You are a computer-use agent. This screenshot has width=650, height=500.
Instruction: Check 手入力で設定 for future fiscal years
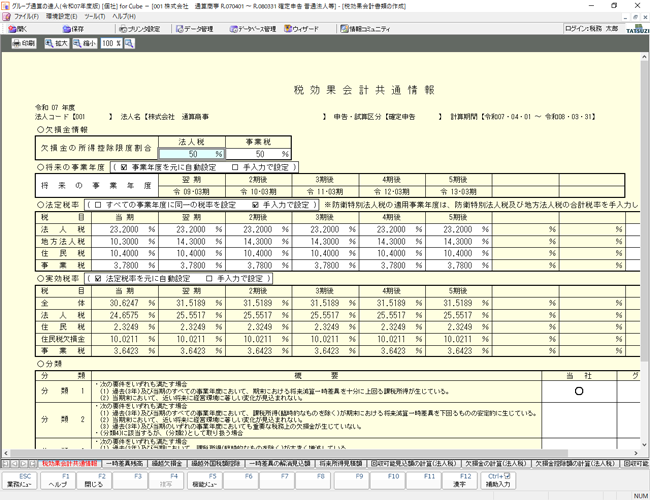point(235,167)
